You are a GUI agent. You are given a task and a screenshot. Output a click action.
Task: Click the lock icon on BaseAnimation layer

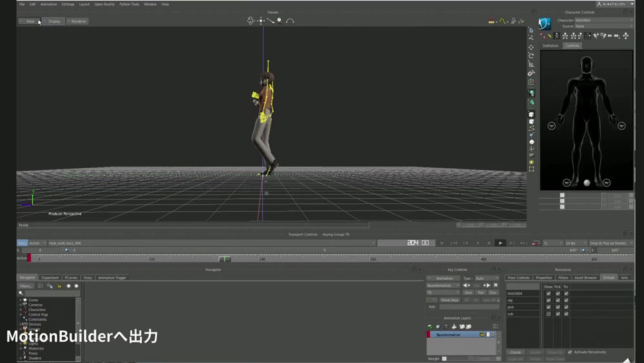482,335
